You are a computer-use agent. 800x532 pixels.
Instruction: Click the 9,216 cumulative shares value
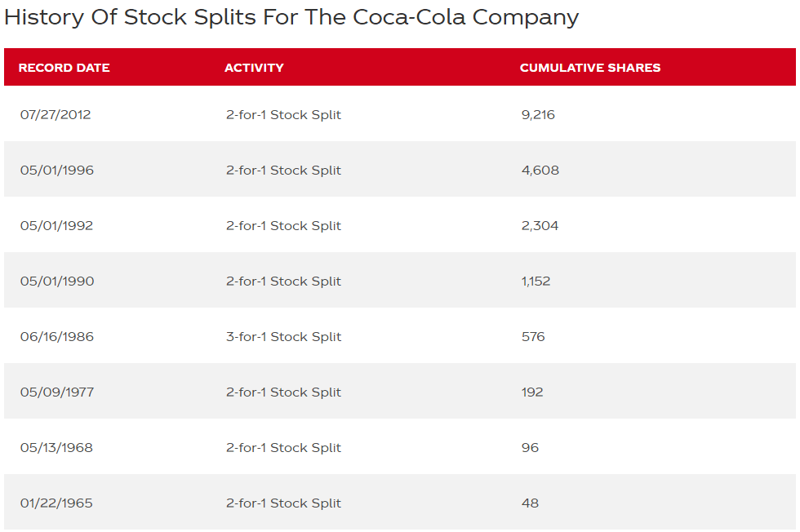click(538, 115)
